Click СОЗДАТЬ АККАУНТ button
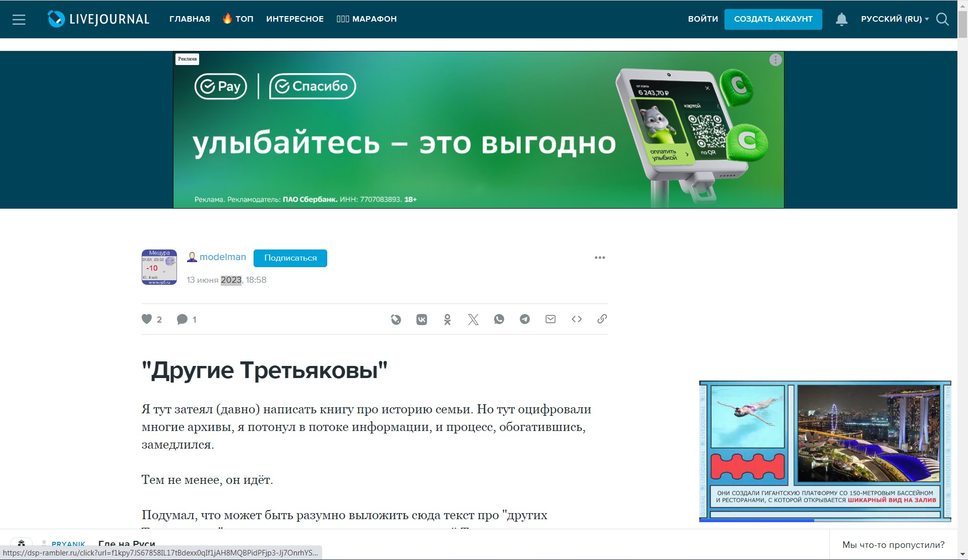Screen dimensions: 968x560 coord(773,19)
